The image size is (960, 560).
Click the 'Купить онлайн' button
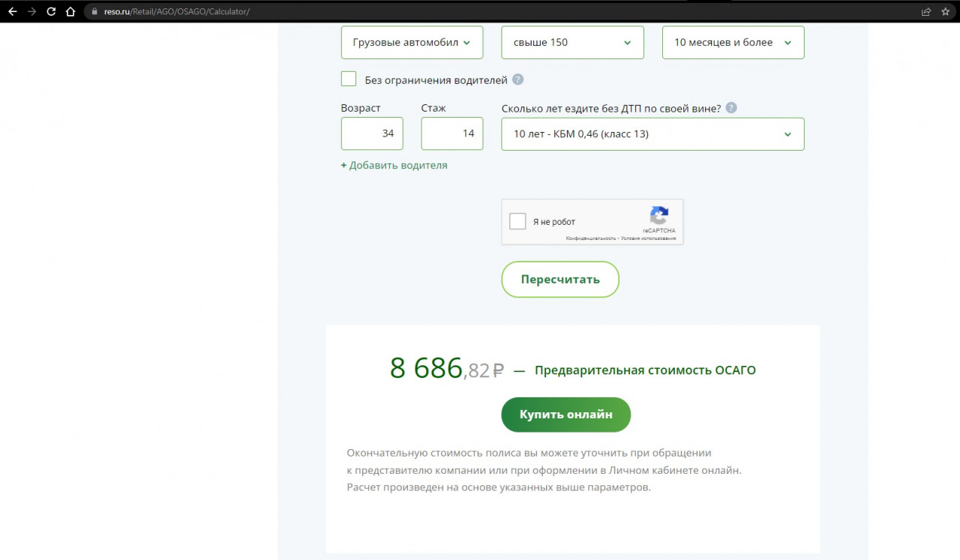tap(565, 415)
